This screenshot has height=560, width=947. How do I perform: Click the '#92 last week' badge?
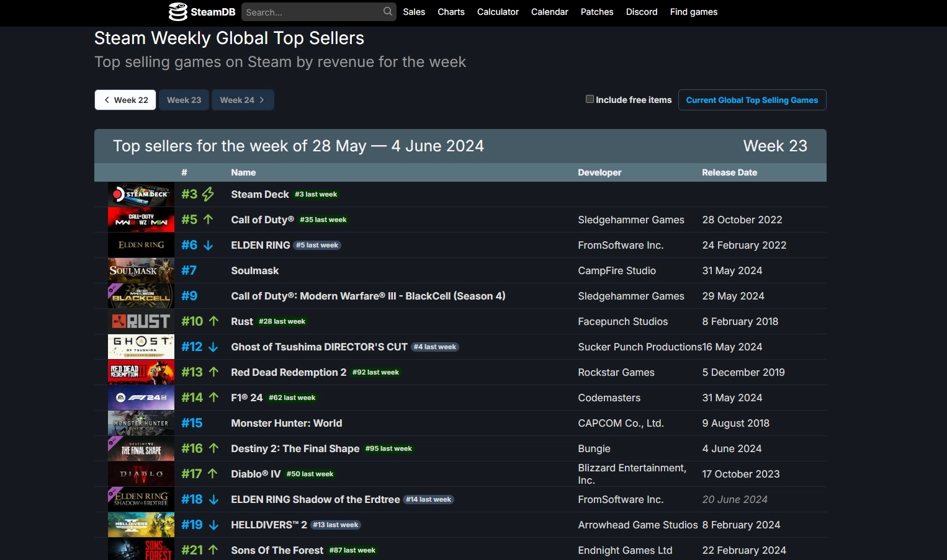tap(375, 372)
